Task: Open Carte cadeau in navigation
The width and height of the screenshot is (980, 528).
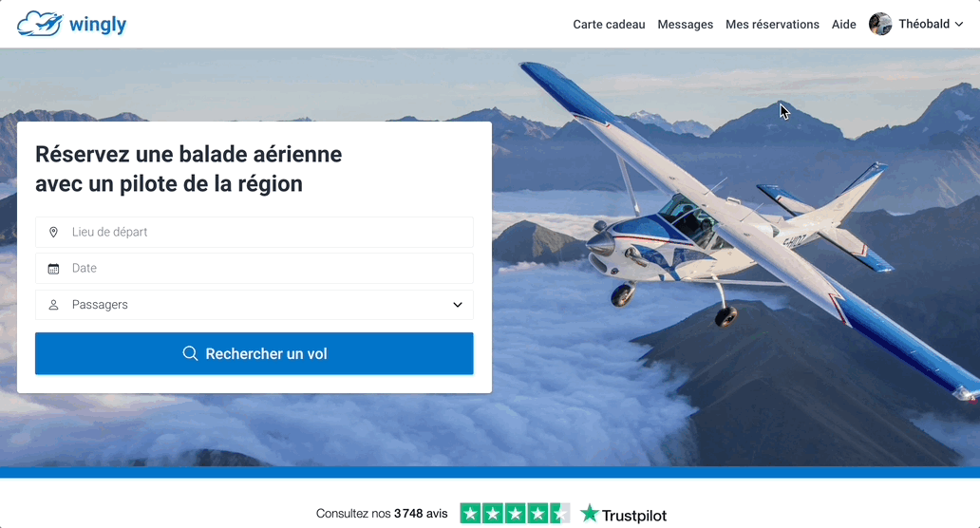Action: tap(609, 25)
